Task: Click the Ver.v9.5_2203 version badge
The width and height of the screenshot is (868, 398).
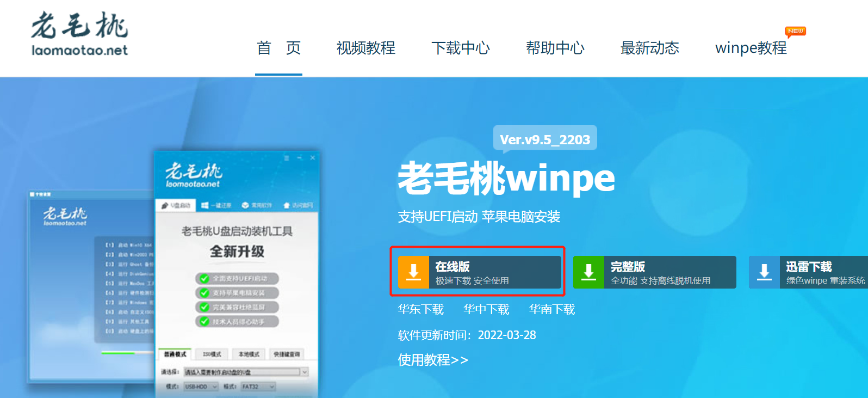Action: tap(545, 139)
